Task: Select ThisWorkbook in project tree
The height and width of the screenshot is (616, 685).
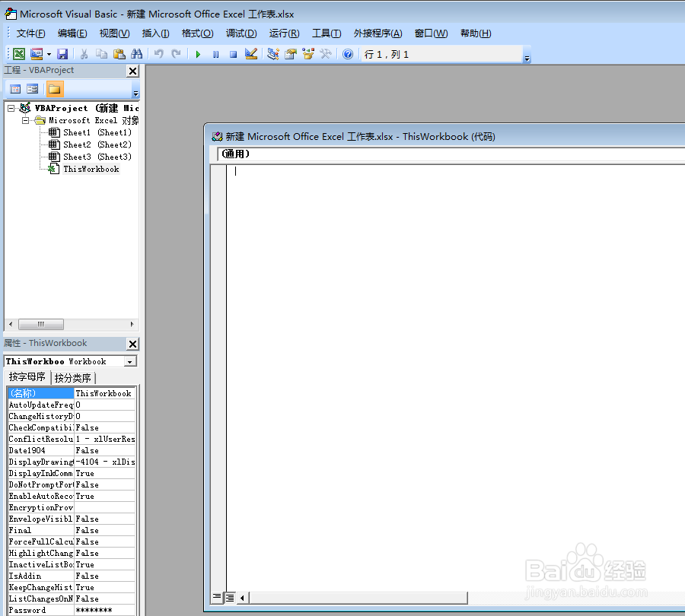Action: coord(91,169)
